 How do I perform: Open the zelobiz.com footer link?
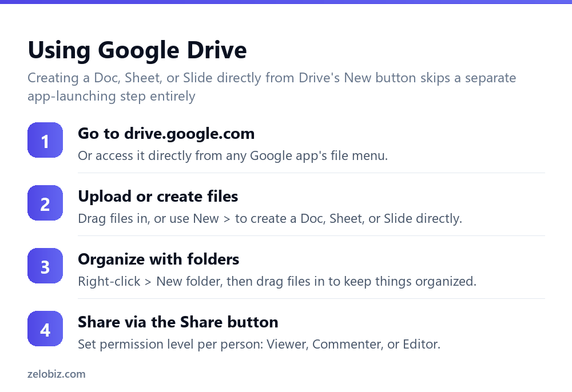pos(57,374)
